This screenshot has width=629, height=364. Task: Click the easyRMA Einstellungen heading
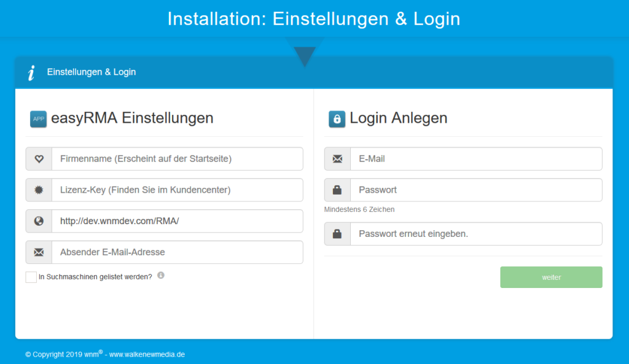coord(132,118)
